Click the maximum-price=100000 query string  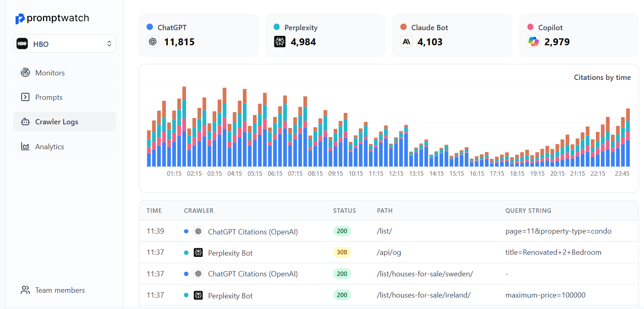(x=545, y=295)
